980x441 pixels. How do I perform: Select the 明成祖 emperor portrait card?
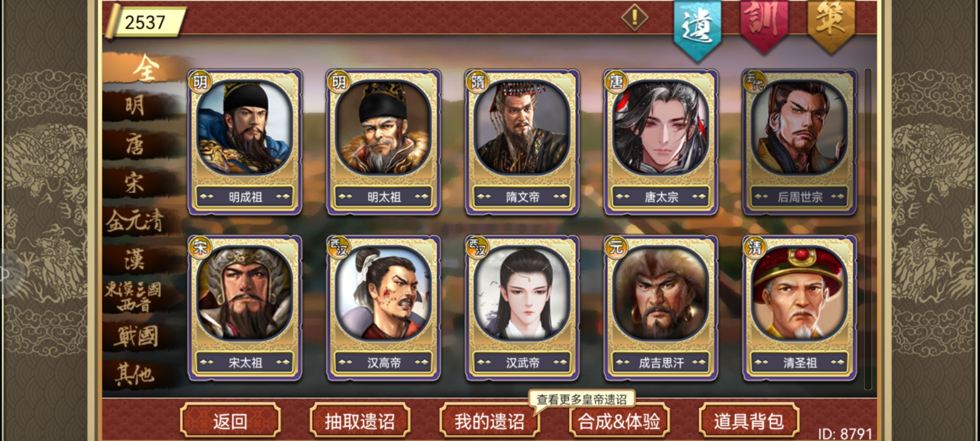pyautogui.click(x=245, y=142)
